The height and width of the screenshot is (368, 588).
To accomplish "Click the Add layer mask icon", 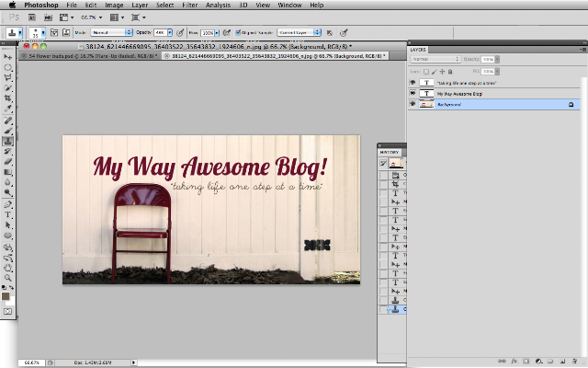I will (x=526, y=362).
